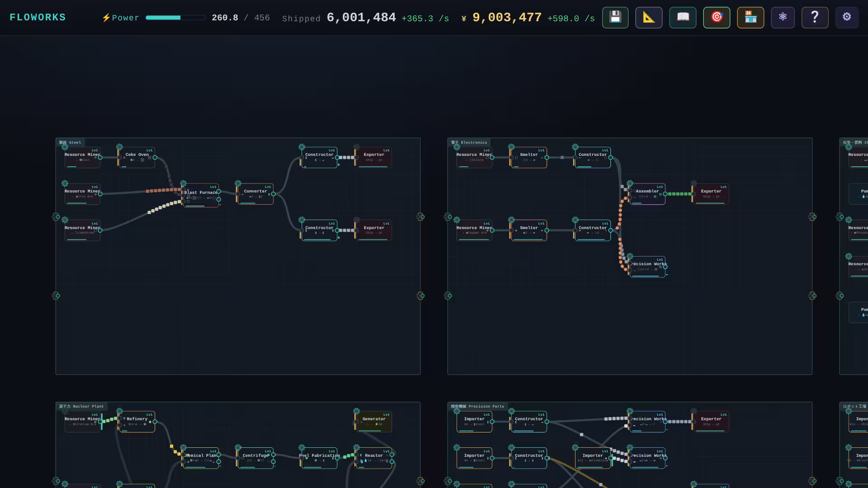Open the blueprint ruler tool
The width and height of the screenshot is (868, 488).
(649, 18)
